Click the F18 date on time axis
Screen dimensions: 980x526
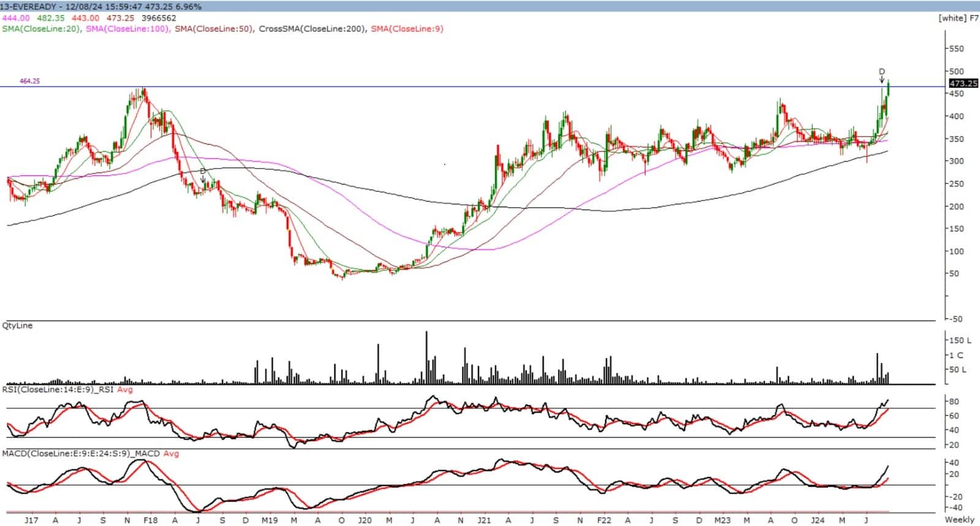pyautogui.click(x=150, y=520)
